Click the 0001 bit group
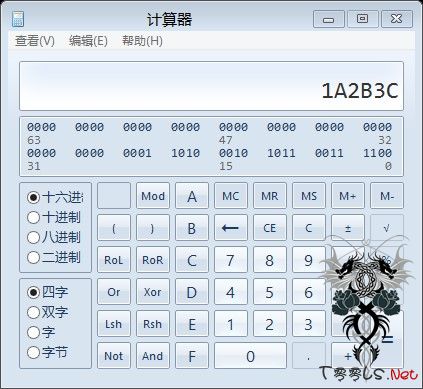The image size is (423, 389). click(x=137, y=153)
